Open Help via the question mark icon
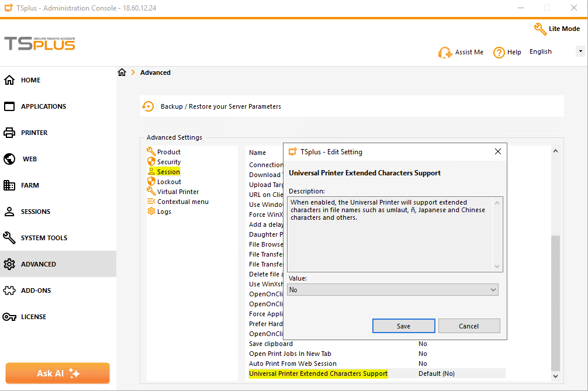This screenshot has width=588, height=391. pos(499,53)
